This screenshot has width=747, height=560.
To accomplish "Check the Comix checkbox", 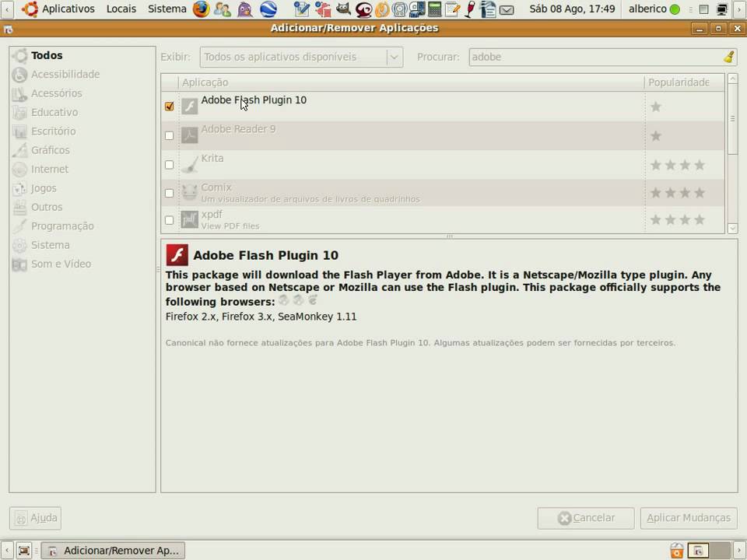I will [169, 193].
